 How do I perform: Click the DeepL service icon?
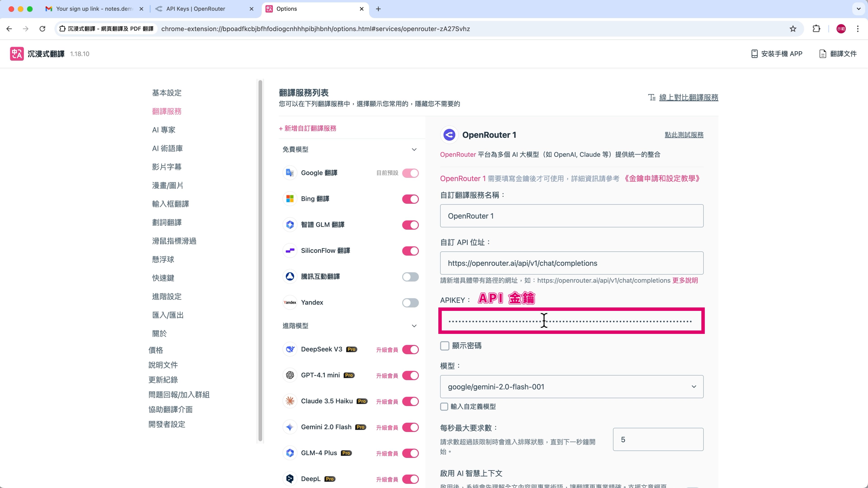pyautogui.click(x=290, y=479)
